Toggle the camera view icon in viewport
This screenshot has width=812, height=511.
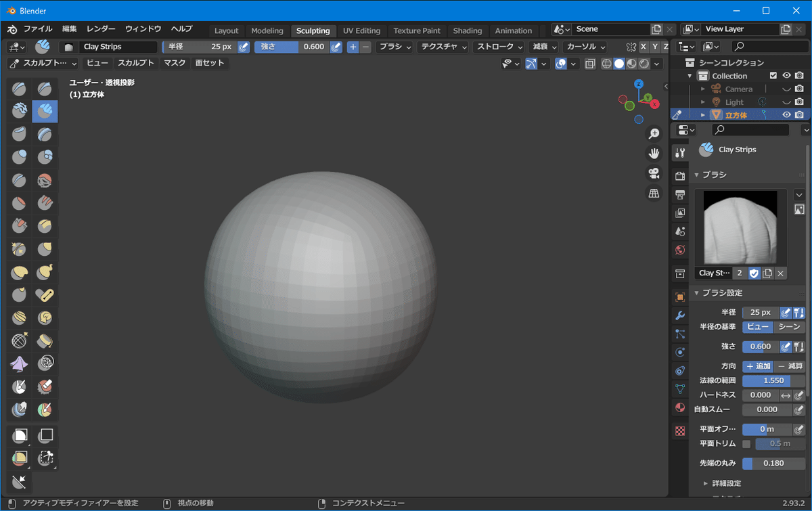pos(654,173)
